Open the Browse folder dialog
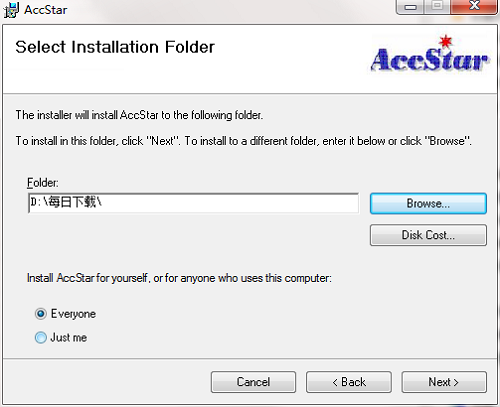Screen dimensions: 500x407 tap(428, 203)
